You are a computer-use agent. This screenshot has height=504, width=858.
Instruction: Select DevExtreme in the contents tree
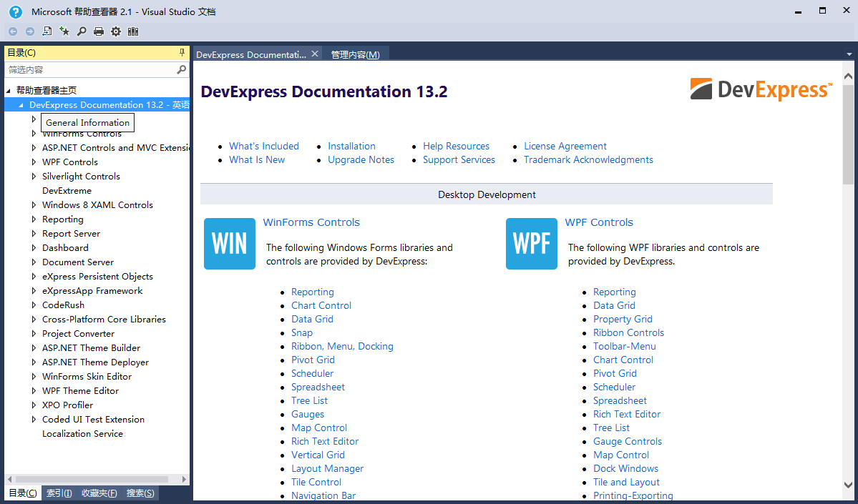pos(67,191)
